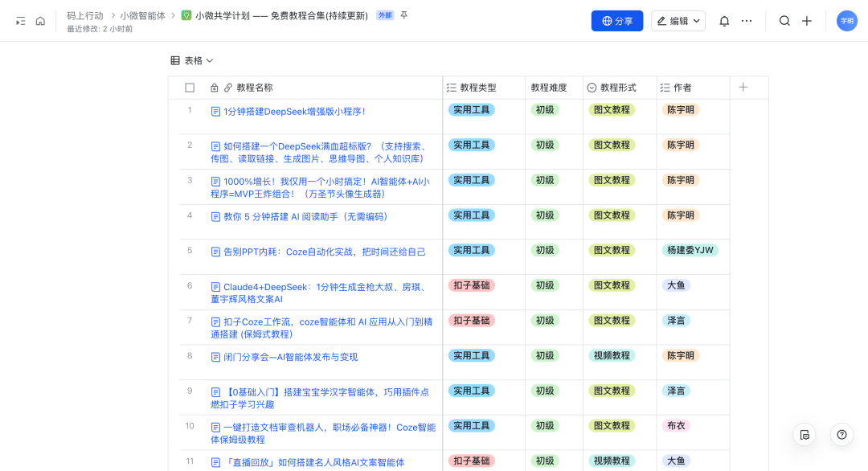Click row 4 陈宇明 author tag
This screenshot has height=471, width=868.
pyautogui.click(x=681, y=215)
